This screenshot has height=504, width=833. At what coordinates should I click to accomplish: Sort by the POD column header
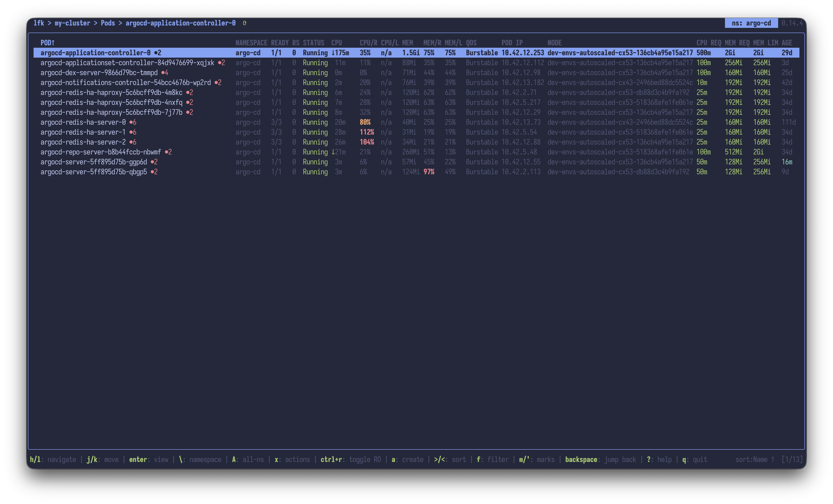click(x=48, y=43)
